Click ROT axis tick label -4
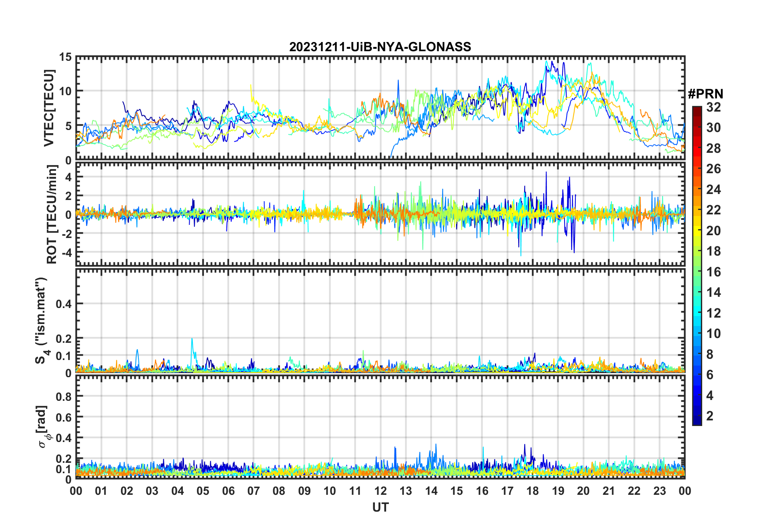 tap(66, 252)
